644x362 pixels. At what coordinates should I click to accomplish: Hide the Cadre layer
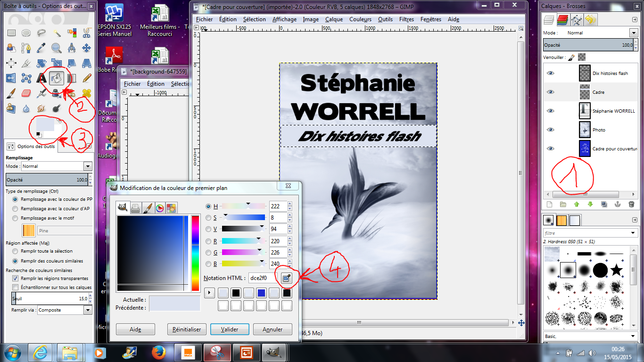click(550, 92)
